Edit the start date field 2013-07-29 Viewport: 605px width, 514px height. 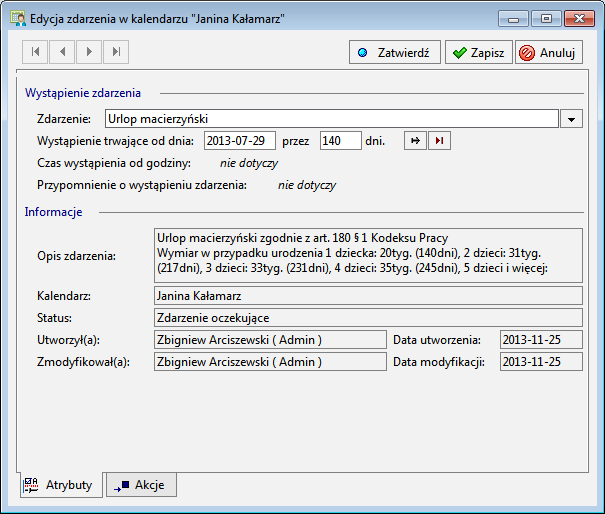240,140
